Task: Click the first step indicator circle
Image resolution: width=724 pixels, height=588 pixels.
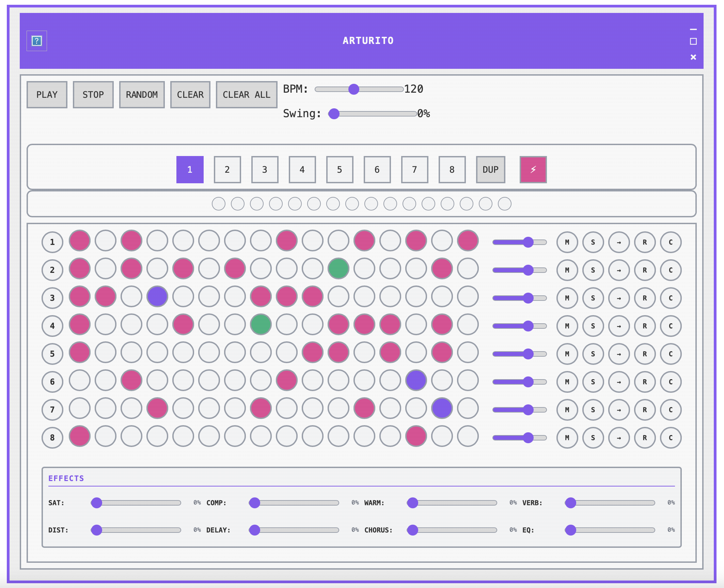Action: tap(218, 204)
